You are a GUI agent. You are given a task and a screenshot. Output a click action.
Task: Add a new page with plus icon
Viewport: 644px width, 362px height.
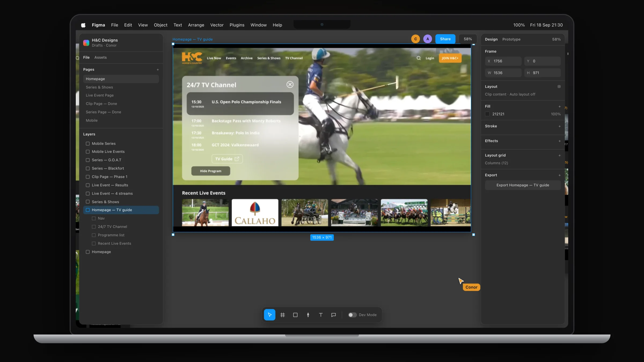point(158,70)
